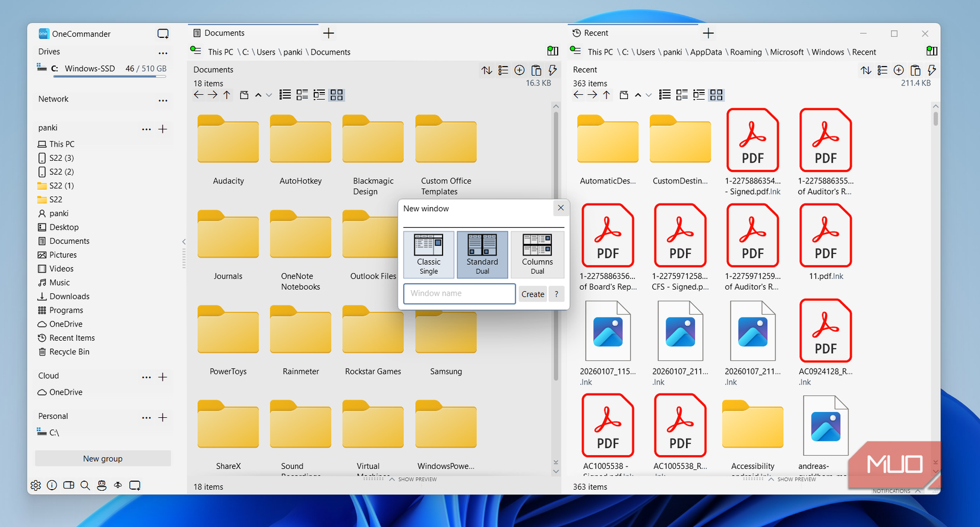The width and height of the screenshot is (980, 527).
Task: Go up one folder in Documents pane
Action: tap(227, 95)
